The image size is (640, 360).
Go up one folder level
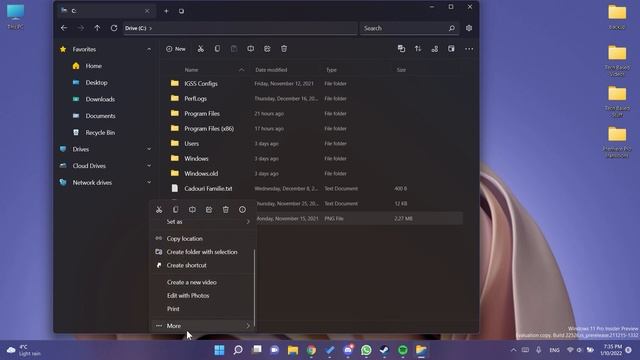97,28
